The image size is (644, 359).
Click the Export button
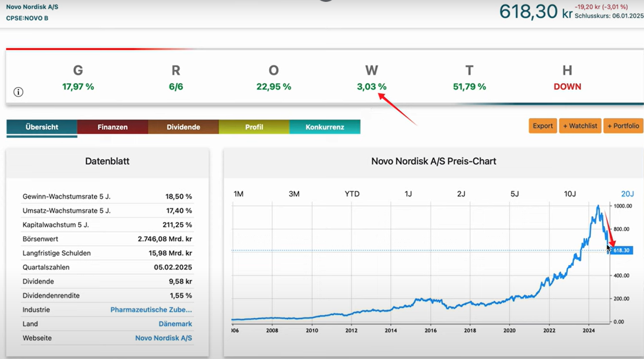[x=543, y=125]
